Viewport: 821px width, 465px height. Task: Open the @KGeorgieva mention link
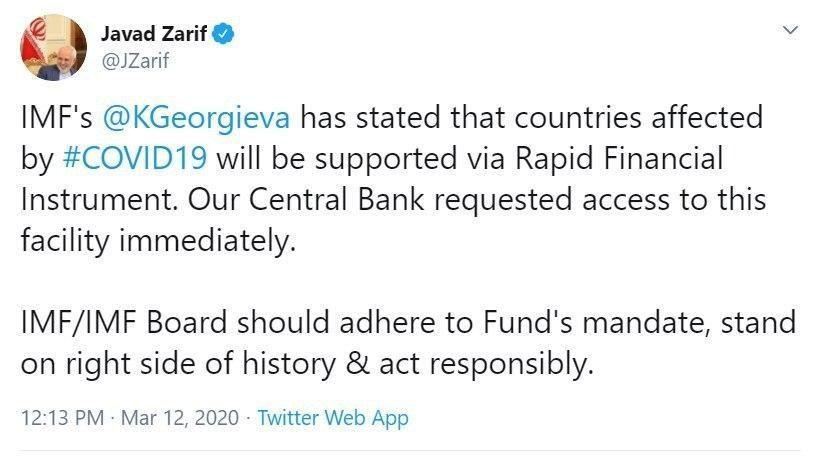[x=197, y=119]
